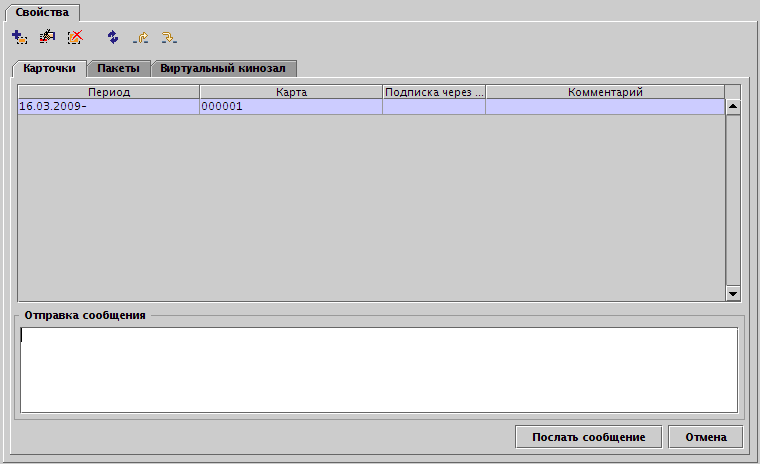The height and width of the screenshot is (464, 760).
Task: Click the move down arrow icon
Action: (x=169, y=37)
